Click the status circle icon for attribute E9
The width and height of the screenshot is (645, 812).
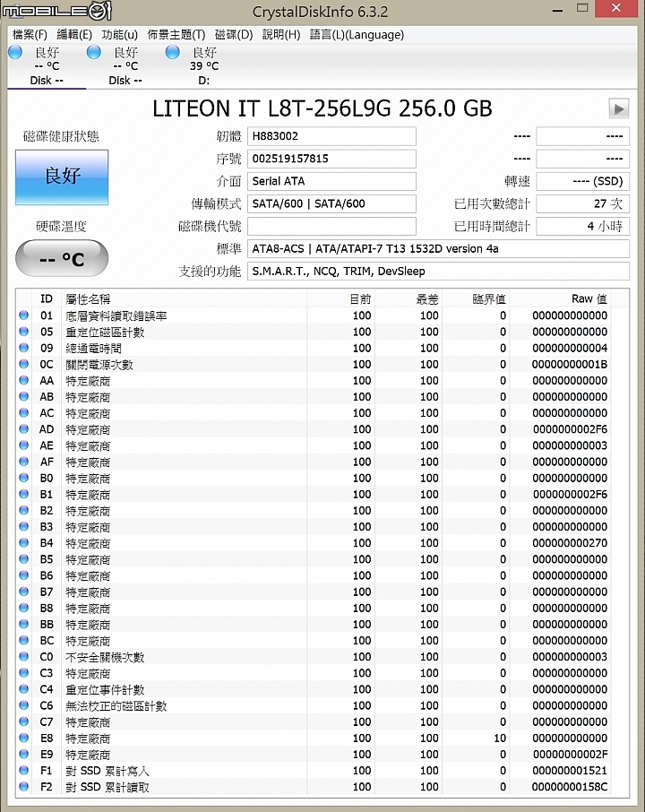pos(24,754)
